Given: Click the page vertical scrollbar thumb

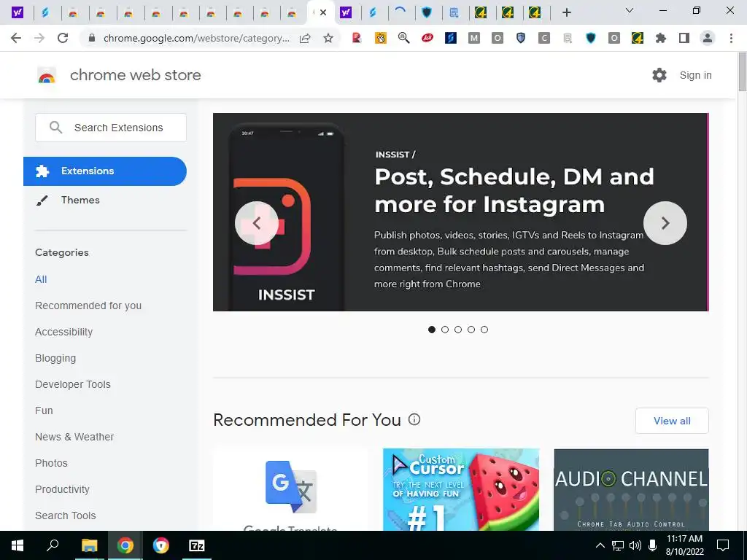Looking at the screenshot, I should (742, 72).
